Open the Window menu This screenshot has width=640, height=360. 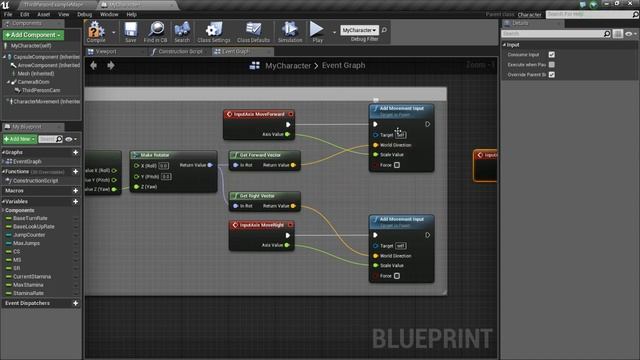[109, 14]
